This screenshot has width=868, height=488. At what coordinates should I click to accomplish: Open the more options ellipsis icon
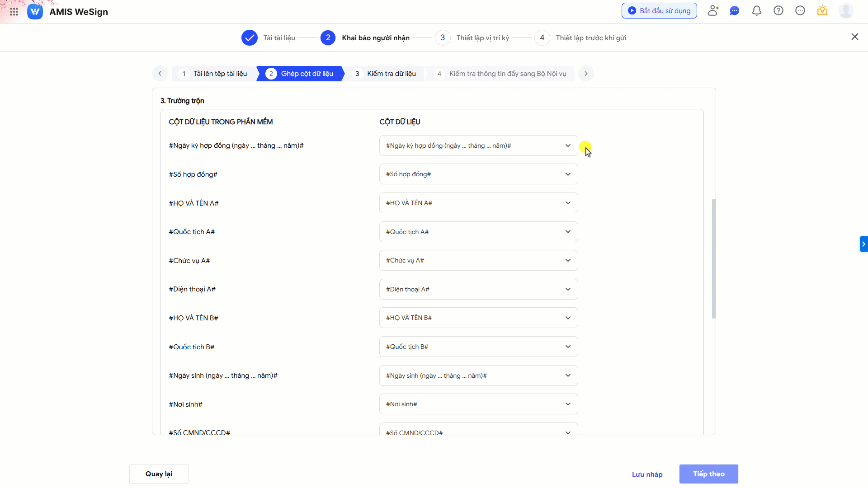(x=800, y=10)
